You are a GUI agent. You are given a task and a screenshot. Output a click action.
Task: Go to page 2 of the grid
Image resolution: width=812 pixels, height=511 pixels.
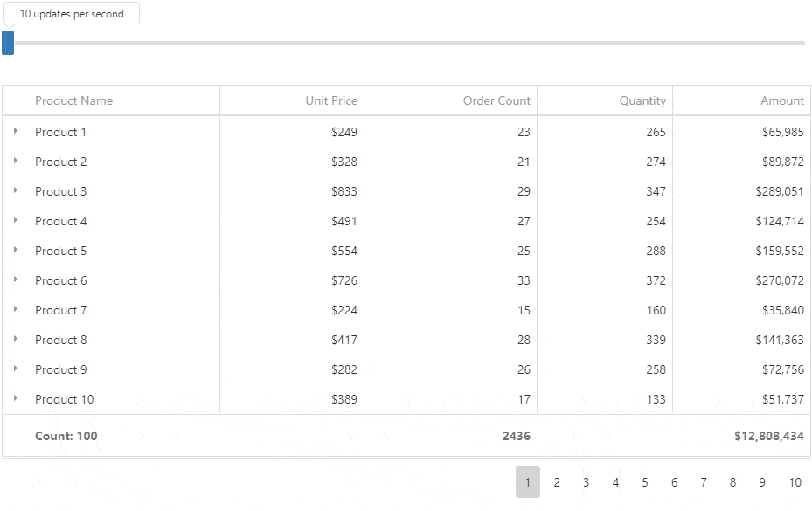coord(557,482)
